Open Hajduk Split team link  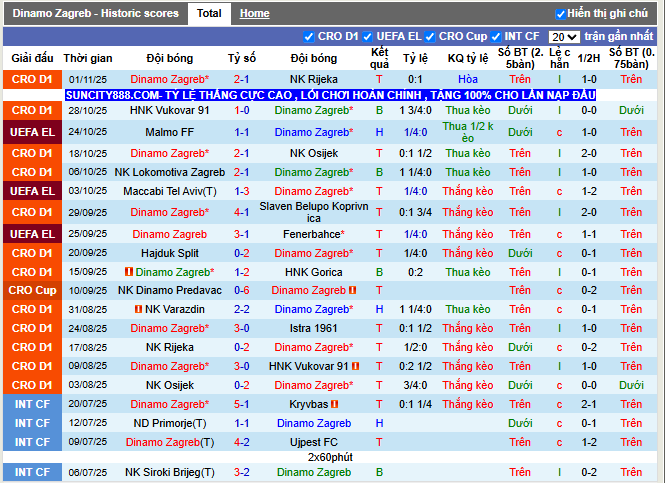(x=170, y=253)
